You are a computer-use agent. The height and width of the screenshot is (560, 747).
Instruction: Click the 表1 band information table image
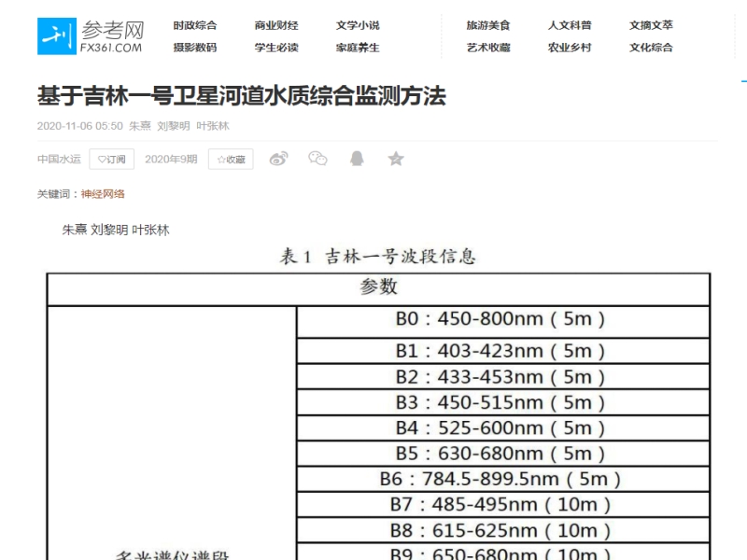coord(378,401)
